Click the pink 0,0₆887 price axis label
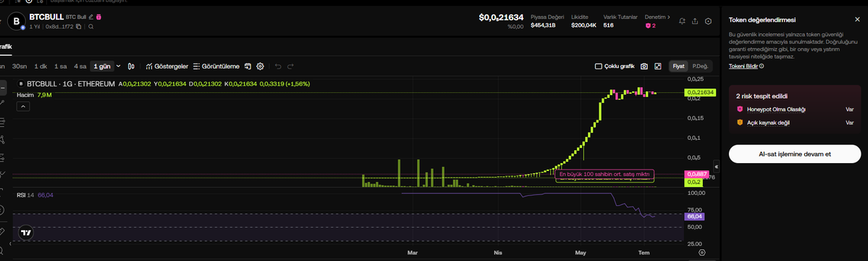 [x=697, y=174]
